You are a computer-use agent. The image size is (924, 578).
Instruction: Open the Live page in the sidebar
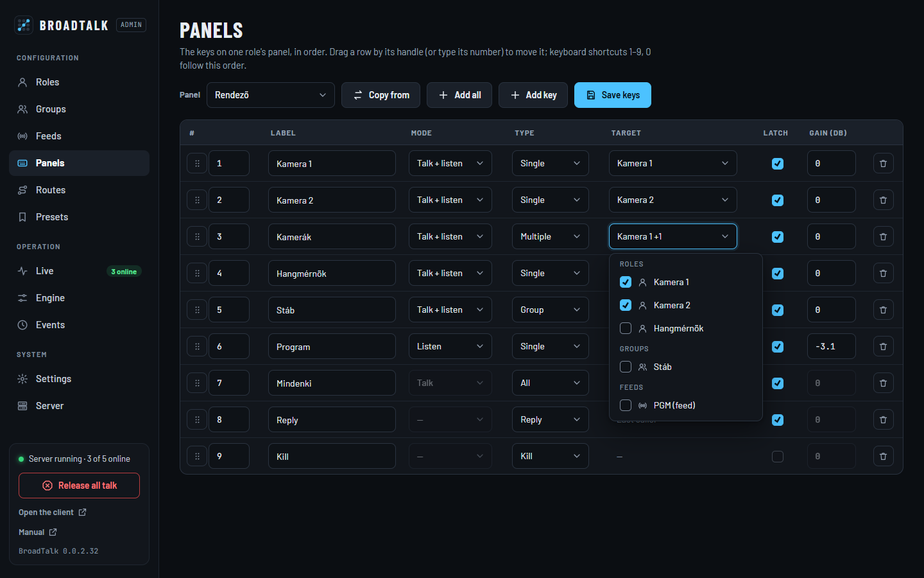(x=80, y=271)
